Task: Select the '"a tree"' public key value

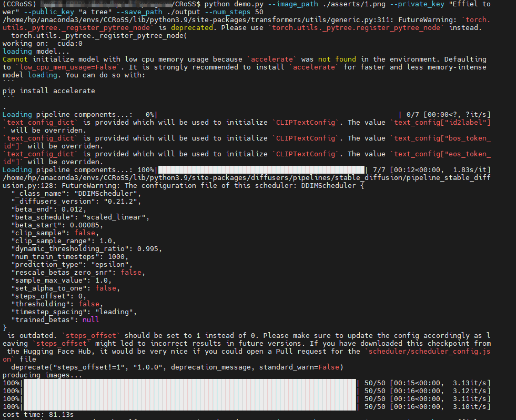Action: coord(95,12)
